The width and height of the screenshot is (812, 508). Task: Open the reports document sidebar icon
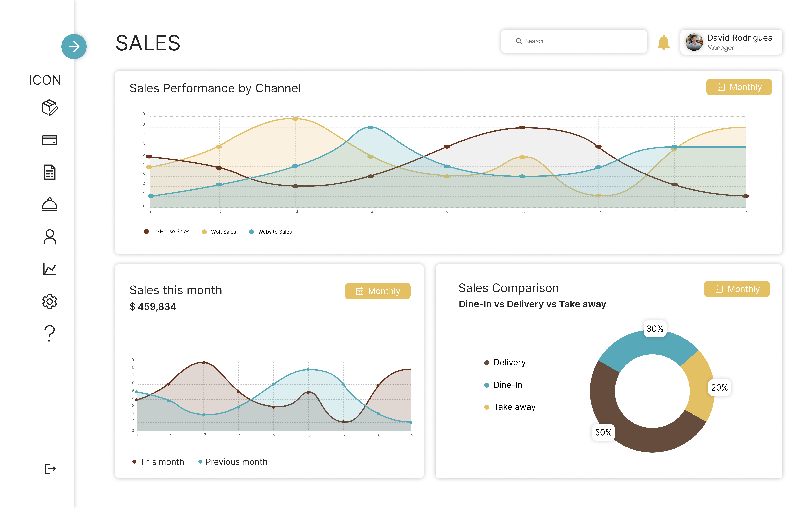pyautogui.click(x=50, y=172)
